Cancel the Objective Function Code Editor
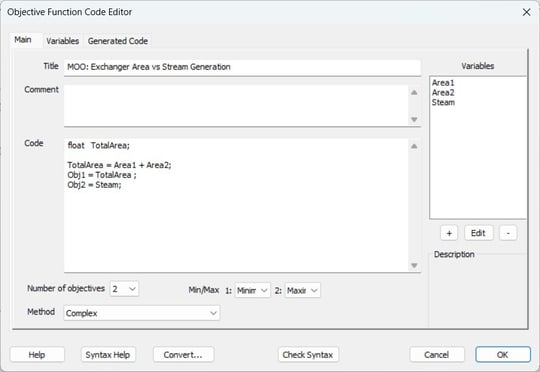 (x=436, y=354)
